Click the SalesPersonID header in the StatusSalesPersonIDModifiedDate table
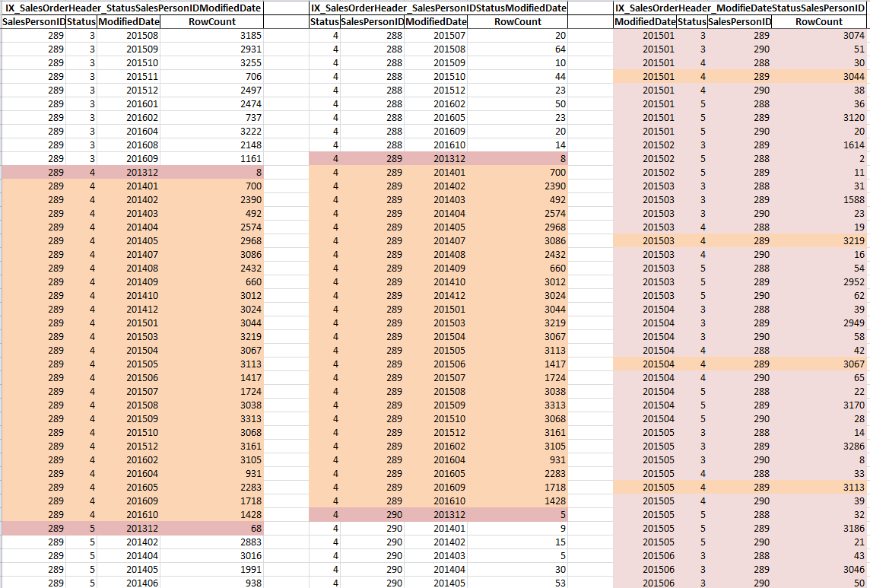870x588 pixels. click(x=33, y=21)
